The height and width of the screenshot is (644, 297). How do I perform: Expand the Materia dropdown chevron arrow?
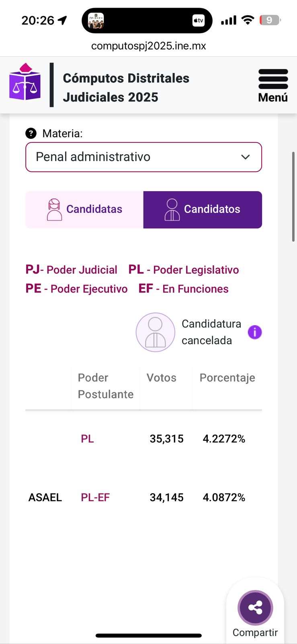246,157
